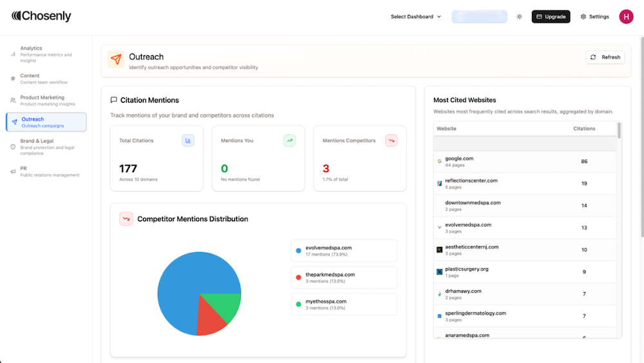Click the Citation Mentions speech bubble icon

tap(114, 100)
